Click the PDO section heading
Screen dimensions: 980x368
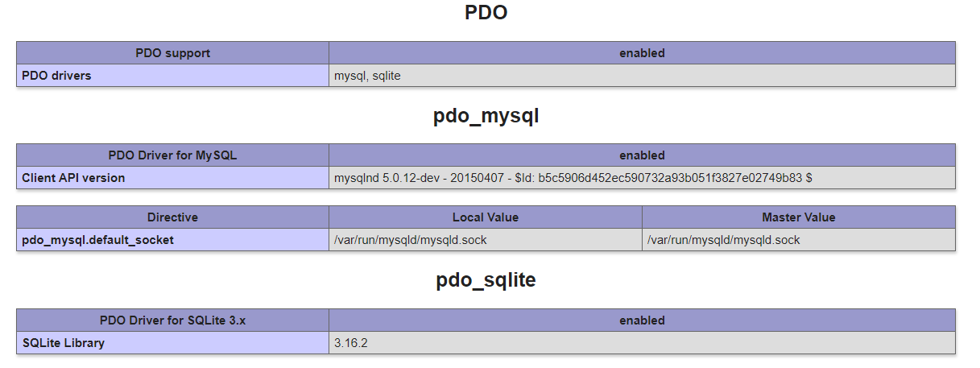pyautogui.click(x=486, y=13)
